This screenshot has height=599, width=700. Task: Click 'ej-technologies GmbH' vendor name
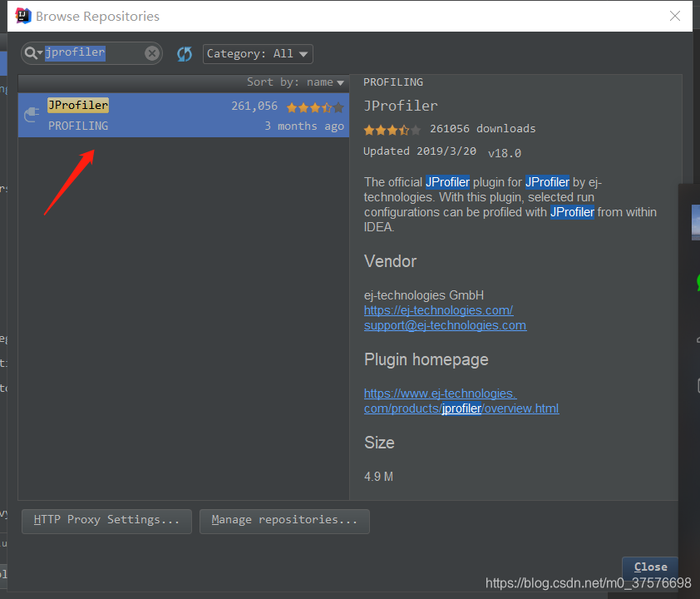(x=424, y=295)
